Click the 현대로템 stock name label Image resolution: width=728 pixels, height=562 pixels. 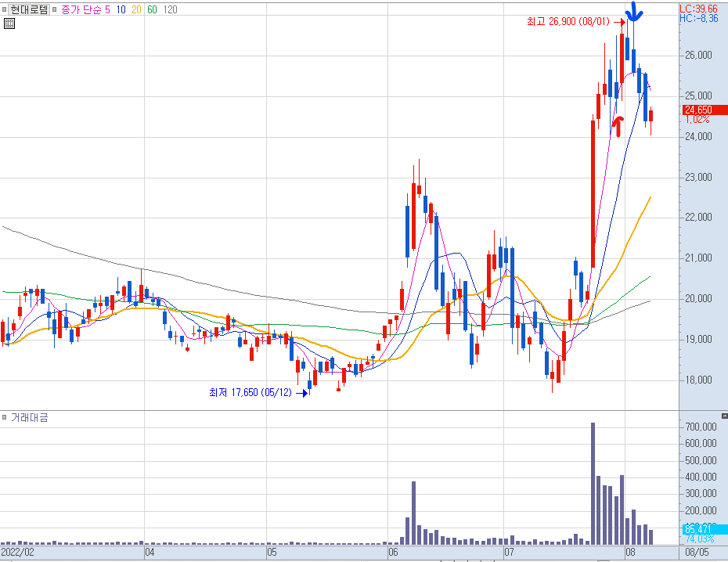pos(29,9)
